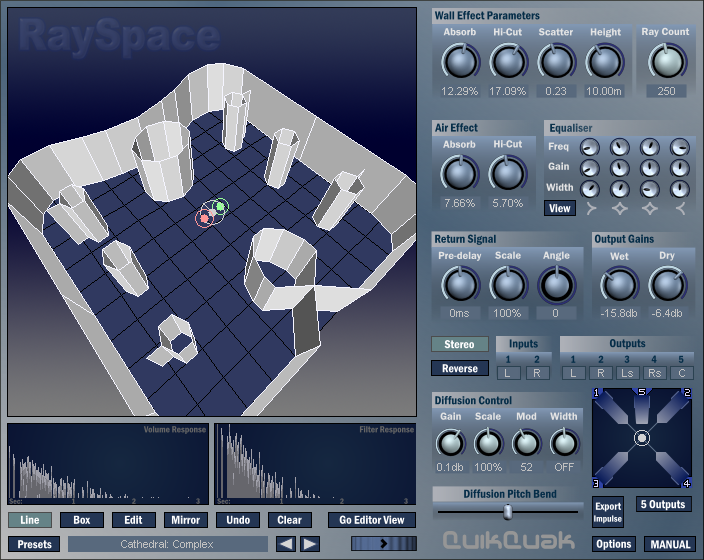Toggle output 4 Rs channel
Viewport: 704px width, 560px height.
(655, 373)
